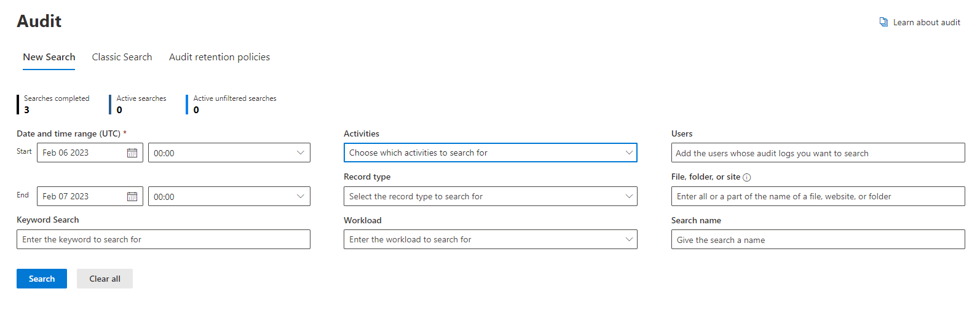Focus the Keyword Search input field
980x310 pixels.
click(x=164, y=239)
